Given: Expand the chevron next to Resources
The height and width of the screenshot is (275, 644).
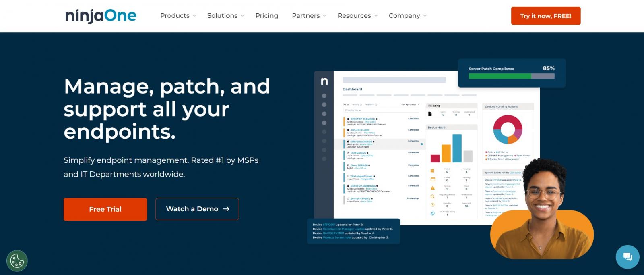Looking at the screenshot, I should pos(376,16).
